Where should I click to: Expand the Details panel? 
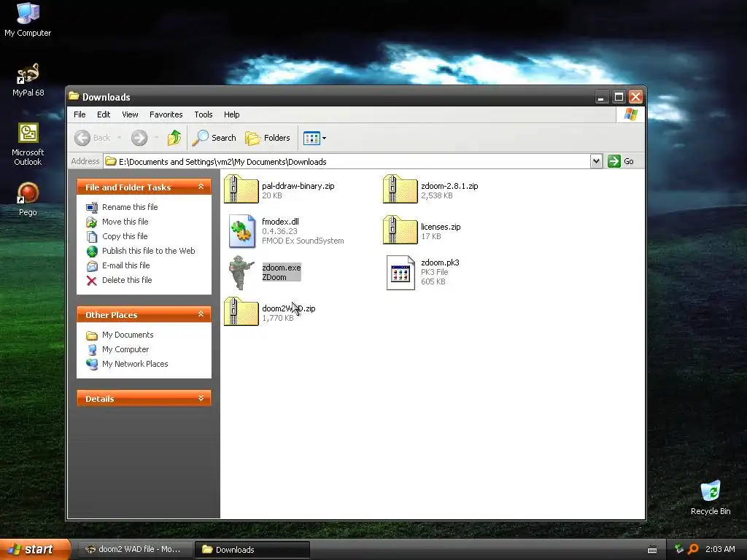click(x=201, y=399)
